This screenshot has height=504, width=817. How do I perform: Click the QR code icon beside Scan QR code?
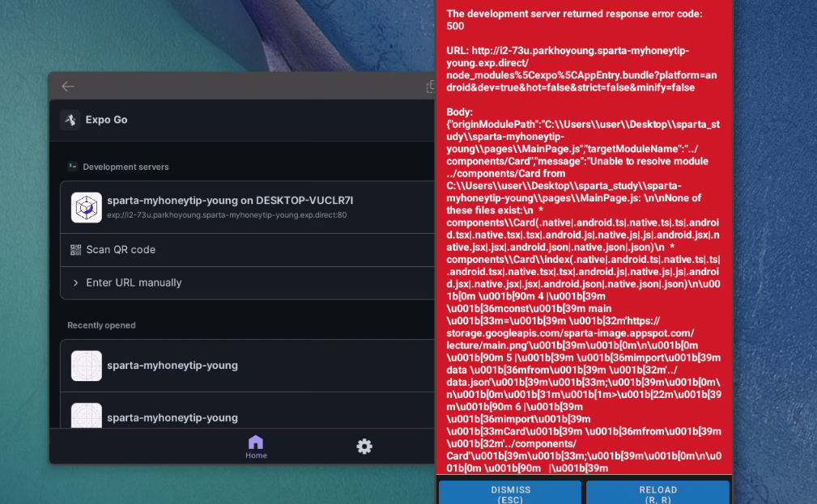(x=75, y=250)
